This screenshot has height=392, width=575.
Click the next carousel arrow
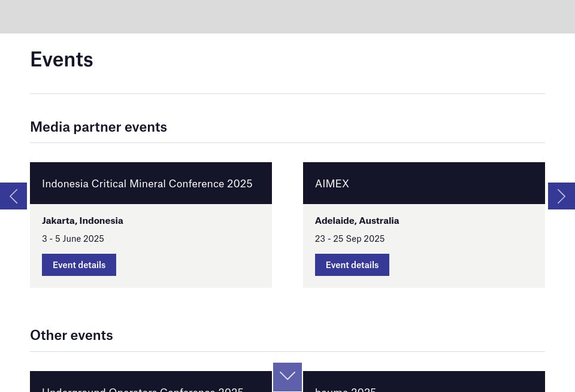point(561,196)
